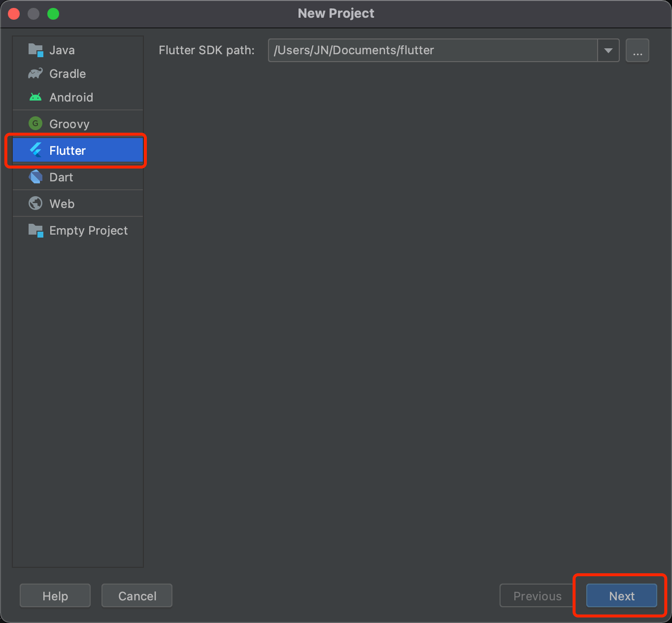672x623 pixels.
Task: Proceed with the Next button
Action: tap(622, 596)
